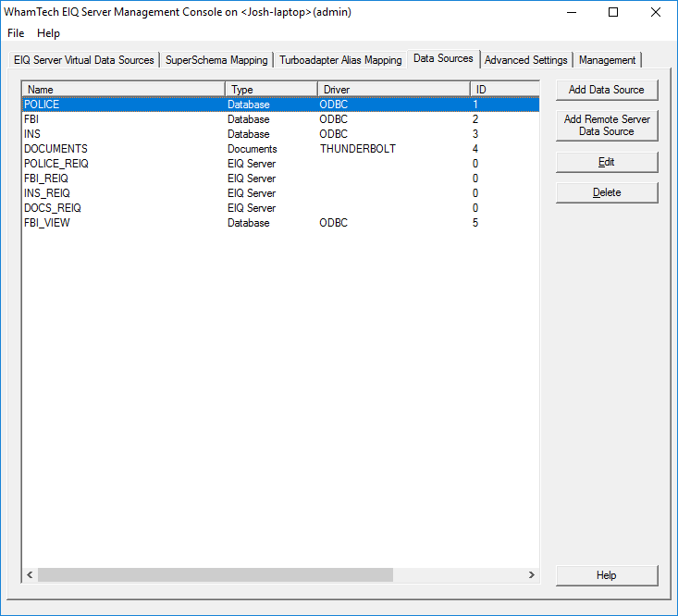Switch to EIQ Server Virtual Data Sources tab
The image size is (678, 616).
pos(84,59)
